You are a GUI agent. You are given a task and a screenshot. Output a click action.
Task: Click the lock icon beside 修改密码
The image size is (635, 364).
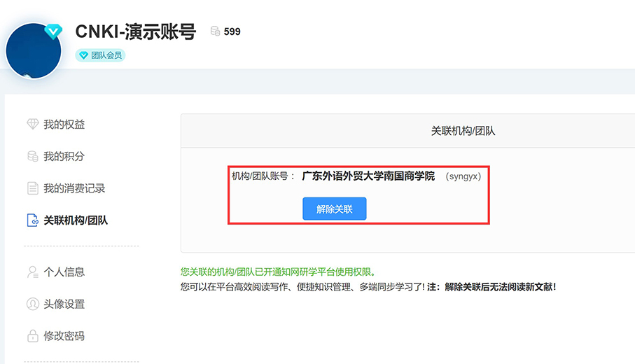click(33, 336)
